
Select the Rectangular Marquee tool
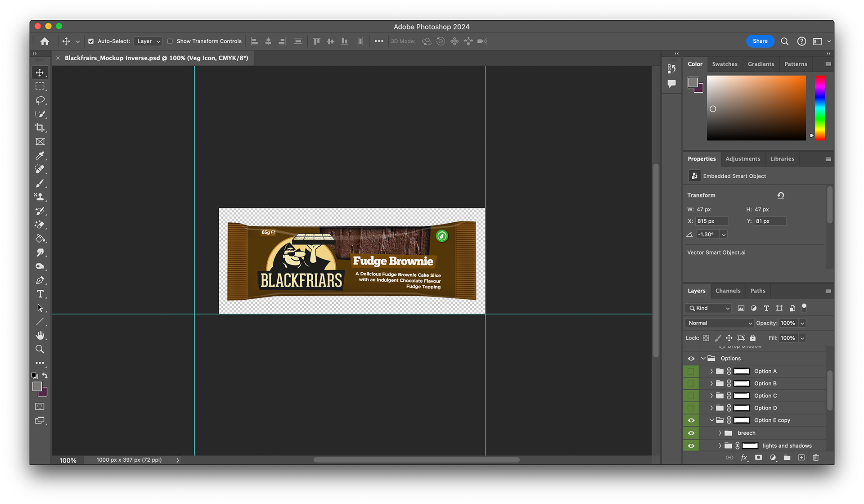point(40,86)
